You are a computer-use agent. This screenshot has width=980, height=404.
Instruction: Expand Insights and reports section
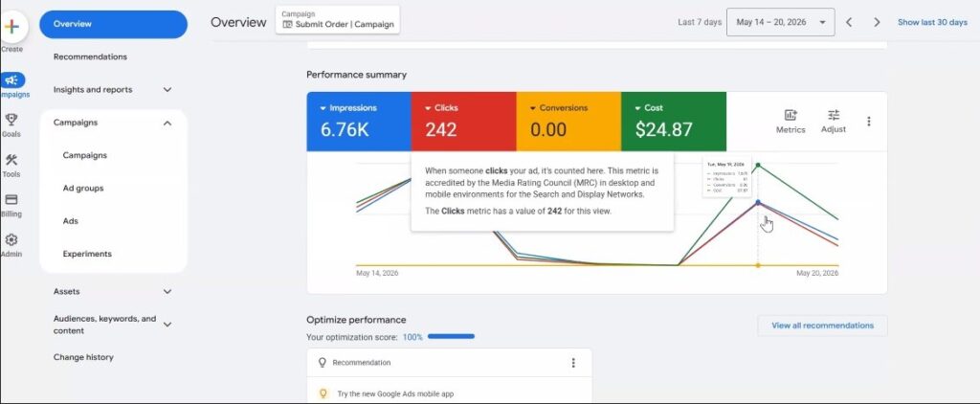point(167,90)
